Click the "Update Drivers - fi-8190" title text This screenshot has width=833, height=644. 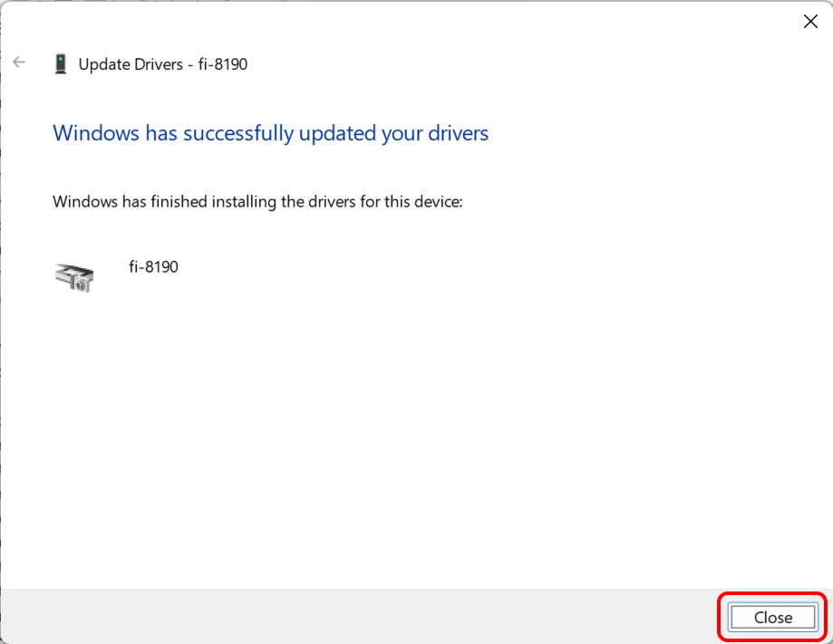click(x=163, y=64)
